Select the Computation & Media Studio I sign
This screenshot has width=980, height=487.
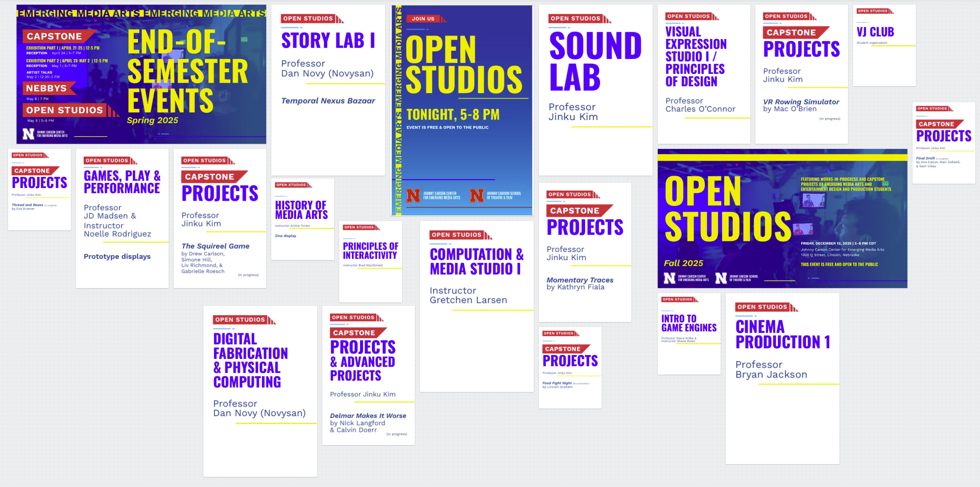pyautogui.click(x=476, y=306)
